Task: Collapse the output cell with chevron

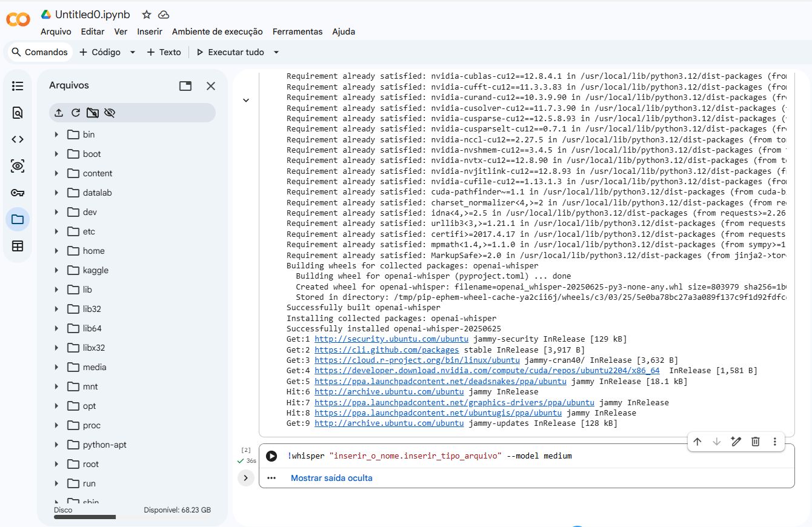Action: coord(246,100)
